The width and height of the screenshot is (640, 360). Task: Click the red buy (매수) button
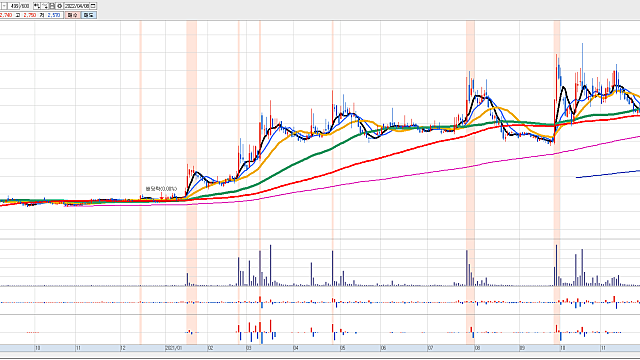pos(73,15)
